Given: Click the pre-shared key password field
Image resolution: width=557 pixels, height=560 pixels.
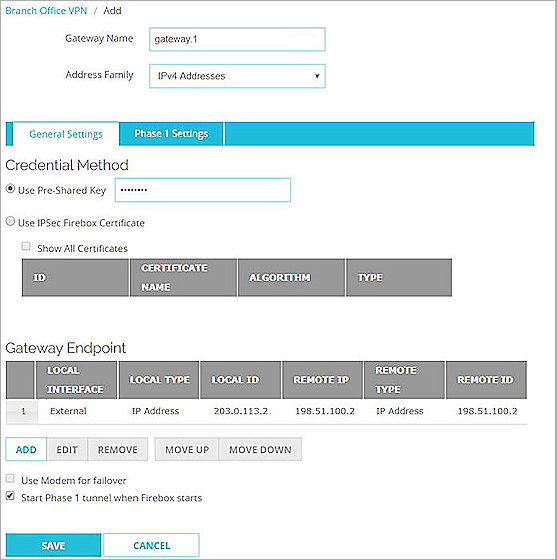Looking at the screenshot, I should pyautogui.click(x=203, y=190).
